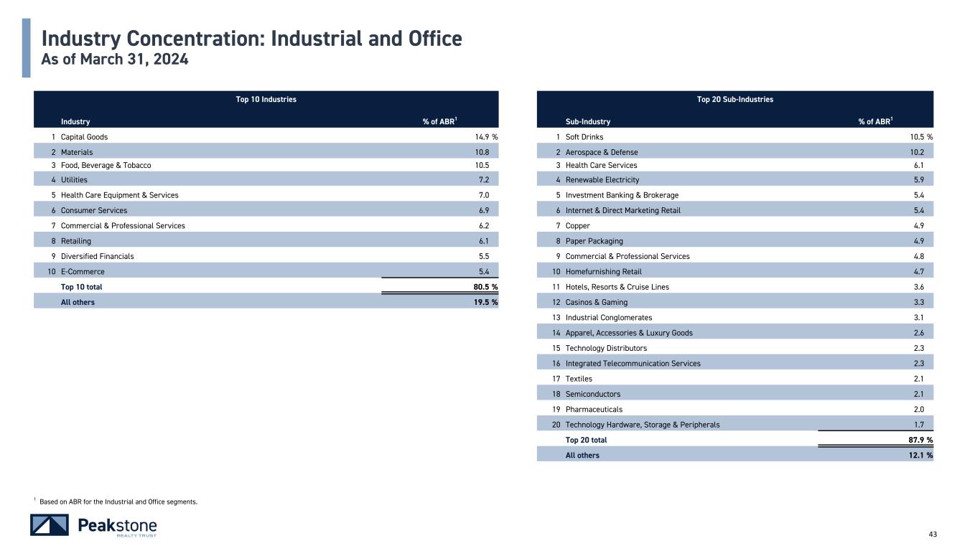Select the Top 20 Sub-Industries table header

point(735,99)
